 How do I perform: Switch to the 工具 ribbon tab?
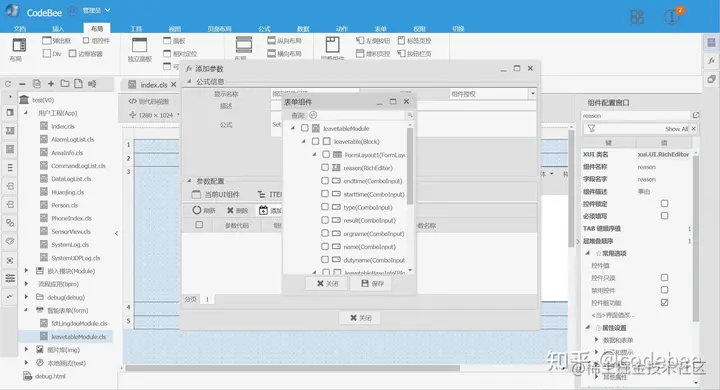(x=136, y=28)
